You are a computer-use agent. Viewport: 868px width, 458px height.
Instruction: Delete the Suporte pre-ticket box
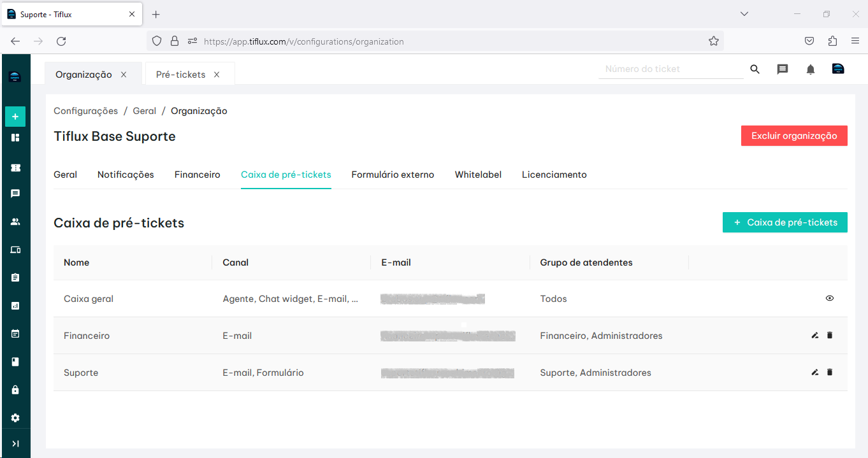[x=829, y=372]
